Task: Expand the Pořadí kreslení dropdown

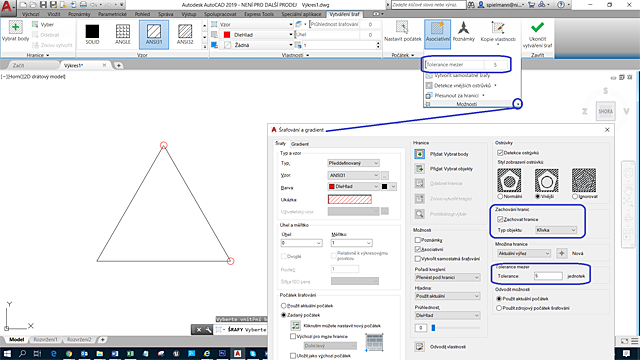Action: click(447, 277)
